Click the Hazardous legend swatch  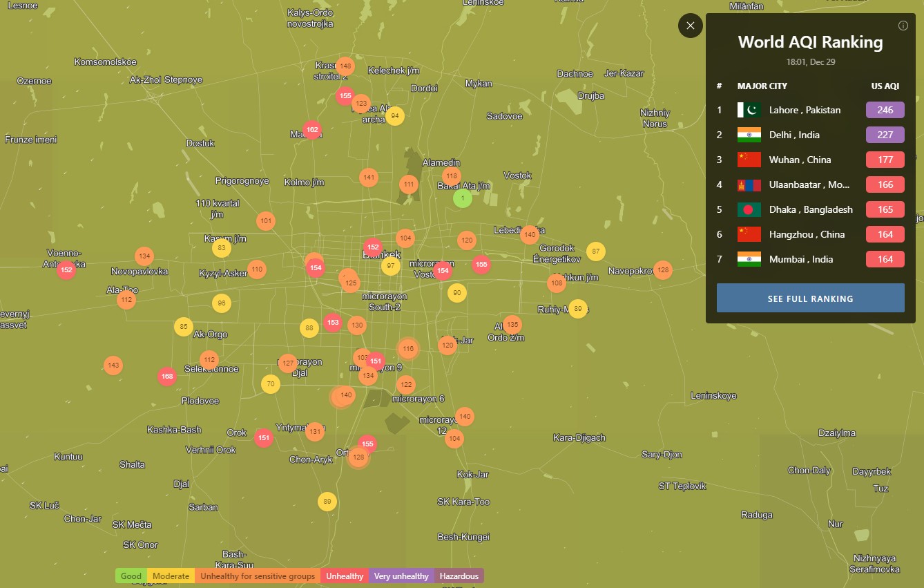(x=459, y=576)
